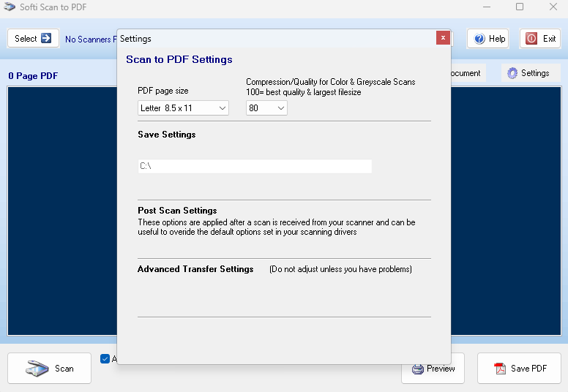Click the Settings button with gear
The width and height of the screenshot is (568, 392).
531,72
